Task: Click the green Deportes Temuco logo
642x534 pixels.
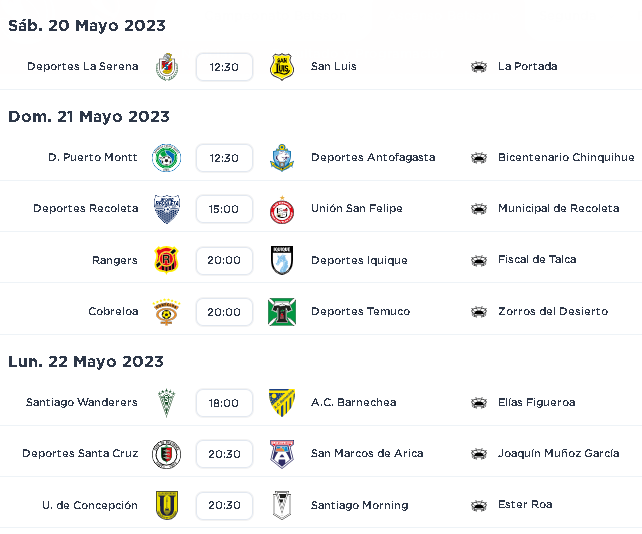Action: tap(282, 312)
